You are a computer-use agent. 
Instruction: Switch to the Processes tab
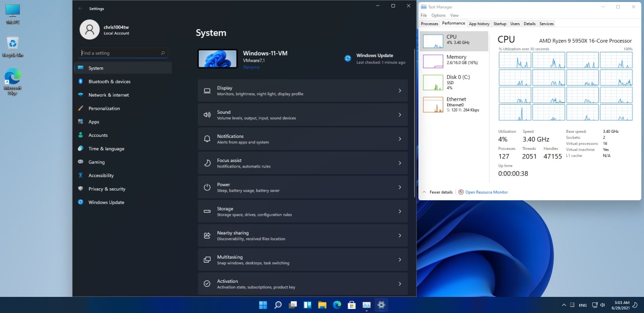pos(430,24)
